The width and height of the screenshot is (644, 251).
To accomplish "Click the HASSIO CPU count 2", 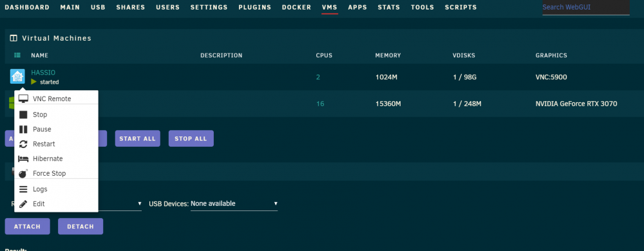I will pos(318,77).
